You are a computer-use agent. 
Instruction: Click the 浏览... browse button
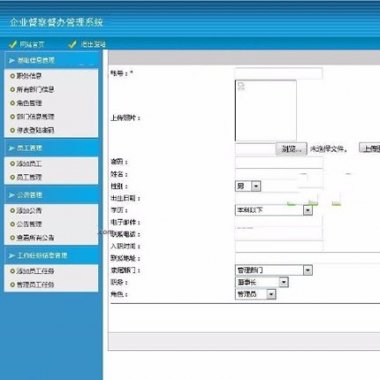(291, 149)
